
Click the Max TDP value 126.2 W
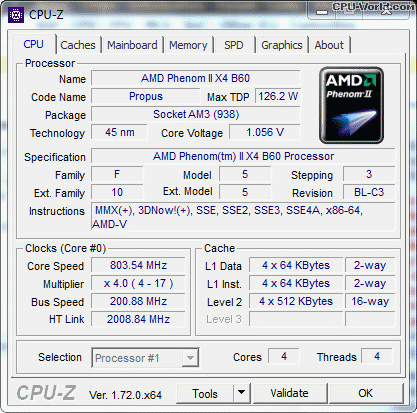[278, 96]
